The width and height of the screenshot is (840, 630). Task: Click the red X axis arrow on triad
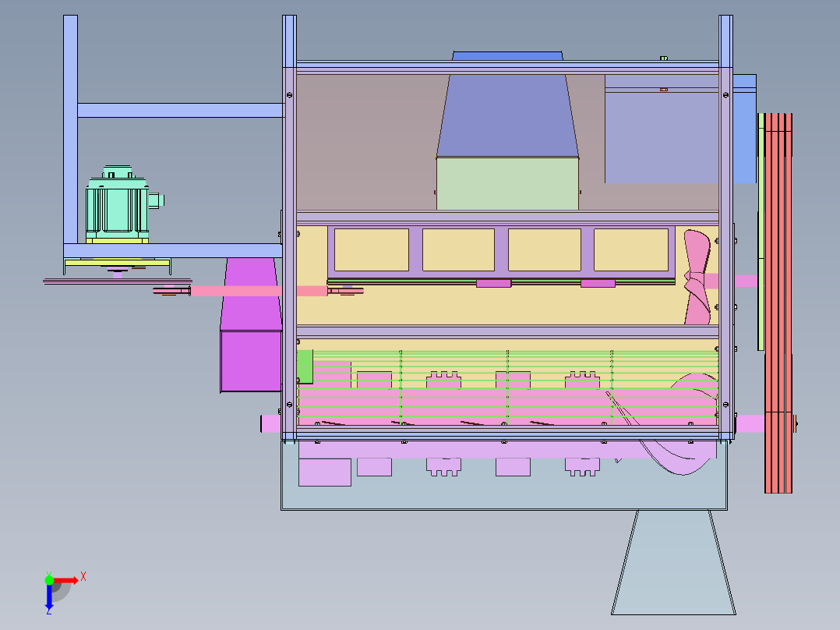[66, 581]
